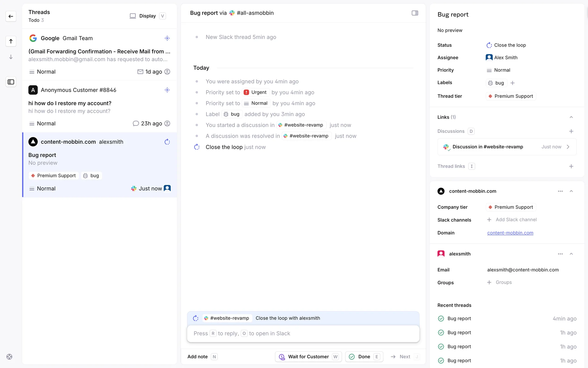Collapse the content-mobbin.com company section

pyautogui.click(x=571, y=191)
